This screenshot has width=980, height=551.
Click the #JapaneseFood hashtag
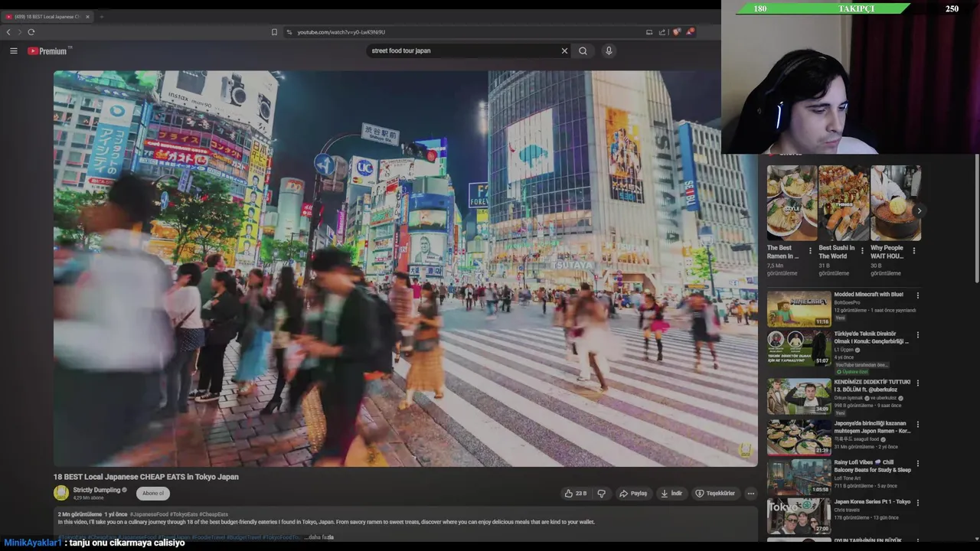[149, 514]
